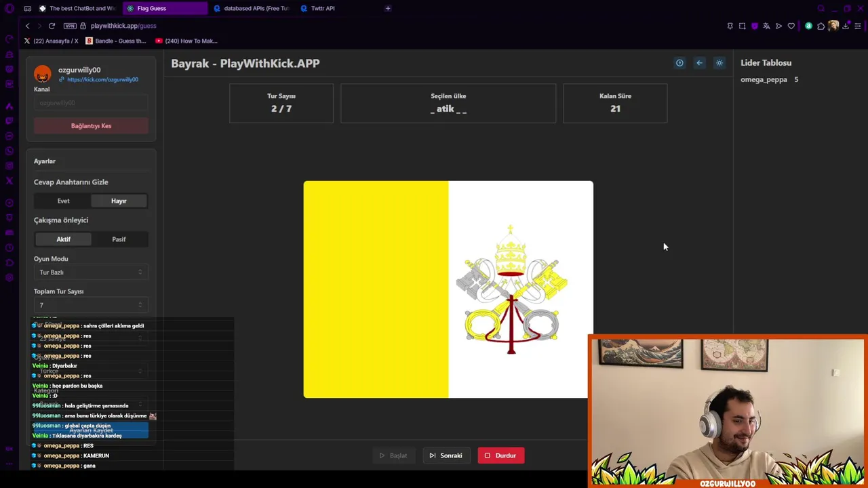Click the Vatican flag image
The width and height of the screenshot is (868, 488).
(448, 289)
